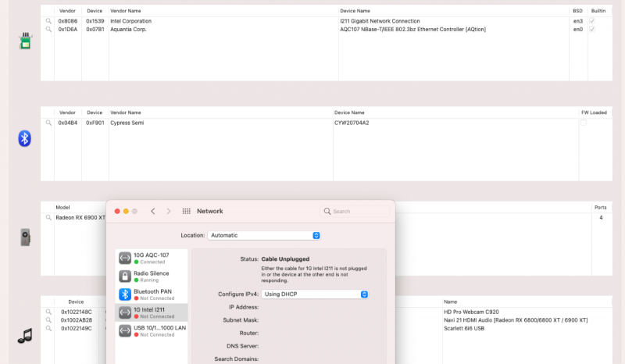The image size is (625, 364).
Task: Click 'AQC107 NBase-T/IEEE 802.3bz Ethernet Controller' text
Action: pos(402,30)
